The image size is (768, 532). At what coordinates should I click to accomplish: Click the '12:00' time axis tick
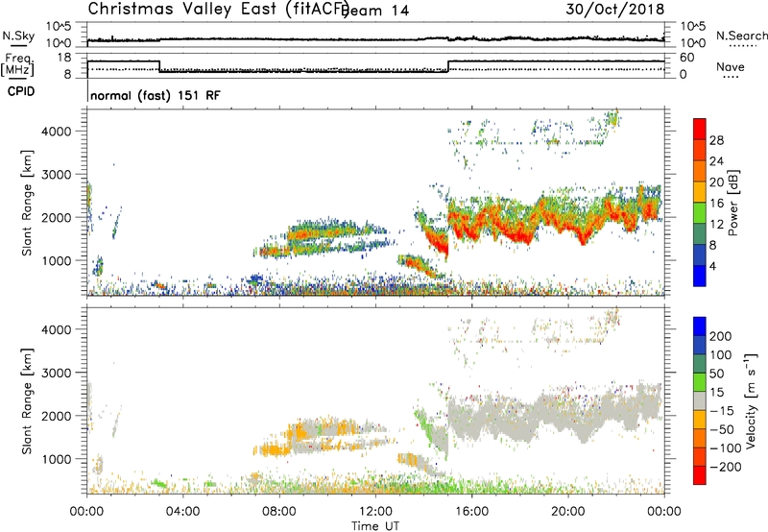click(375, 512)
